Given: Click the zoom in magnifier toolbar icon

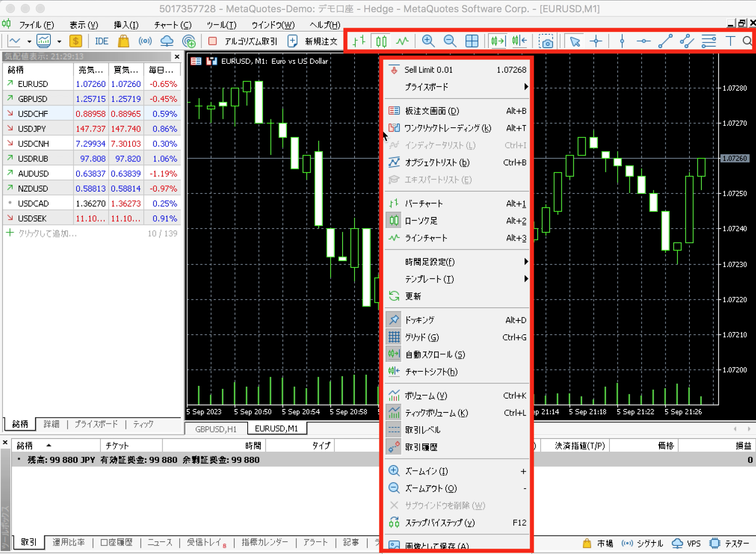Looking at the screenshot, I should pos(428,41).
